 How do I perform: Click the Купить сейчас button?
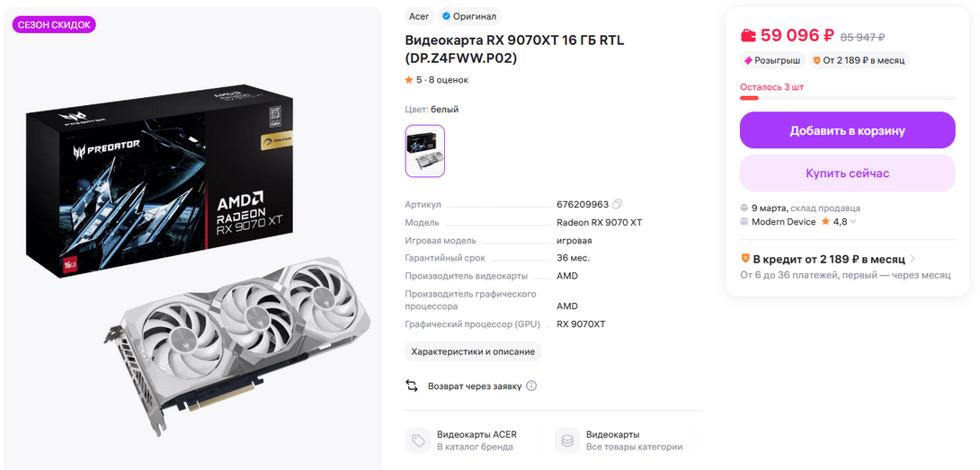pos(848,173)
